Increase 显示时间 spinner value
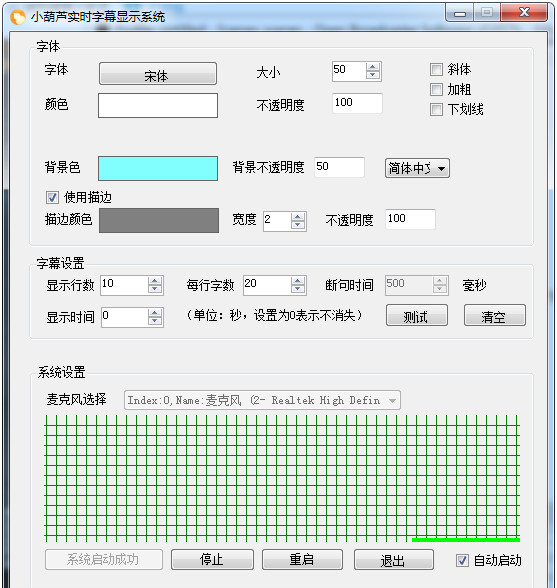 155,313
